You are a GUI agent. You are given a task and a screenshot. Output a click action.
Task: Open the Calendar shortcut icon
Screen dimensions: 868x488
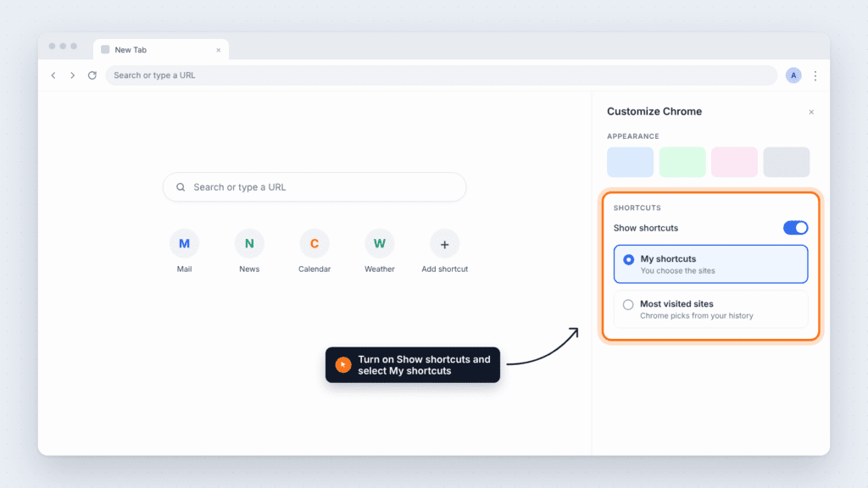click(x=314, y=243)
